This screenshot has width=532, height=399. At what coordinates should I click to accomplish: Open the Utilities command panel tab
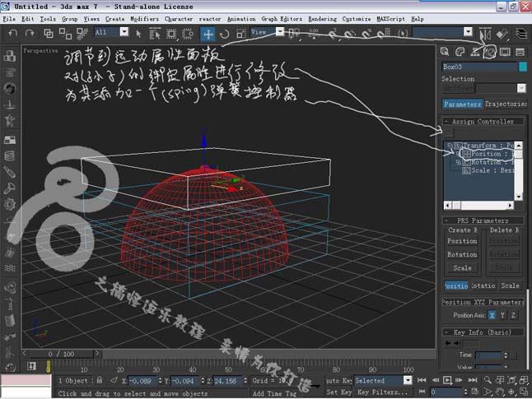(x=520, y=52)
